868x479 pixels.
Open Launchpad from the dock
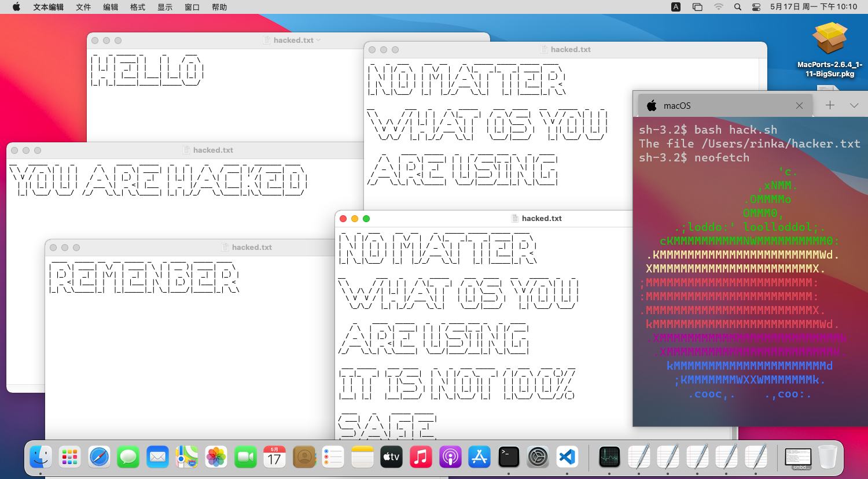click(x=69, y=457)
